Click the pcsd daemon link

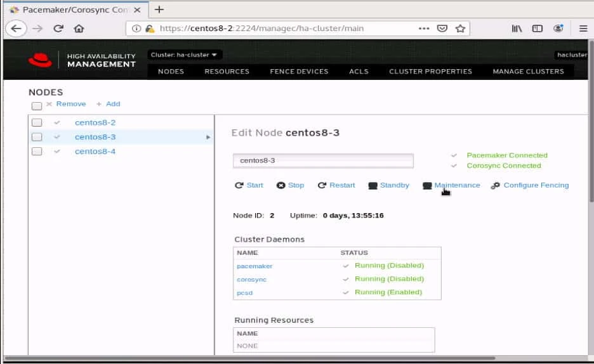[244, 293]
